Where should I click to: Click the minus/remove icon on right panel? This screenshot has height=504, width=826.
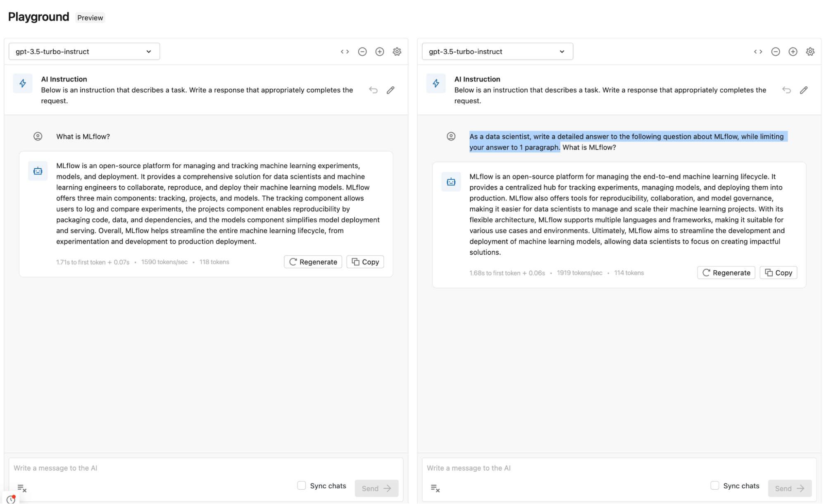point(776,51)
